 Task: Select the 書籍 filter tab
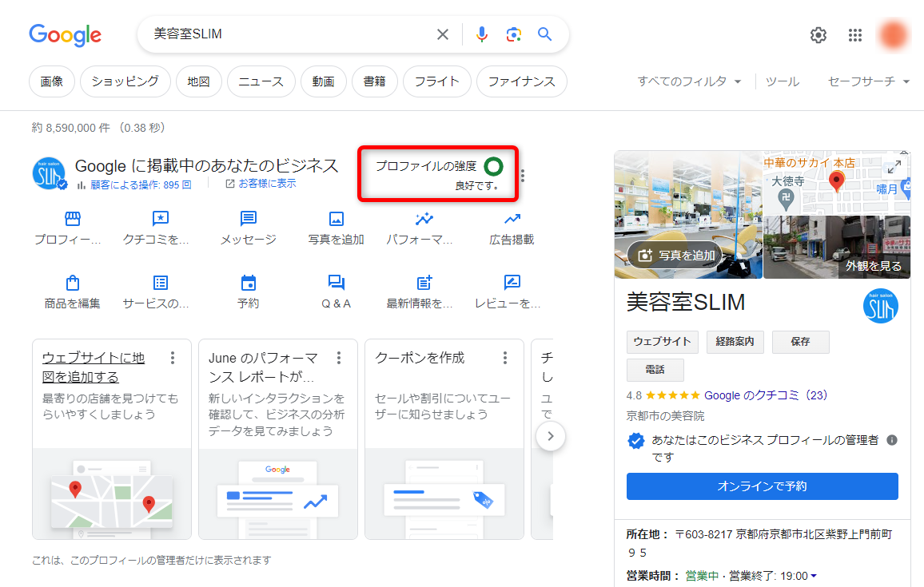tap(375, 81)
